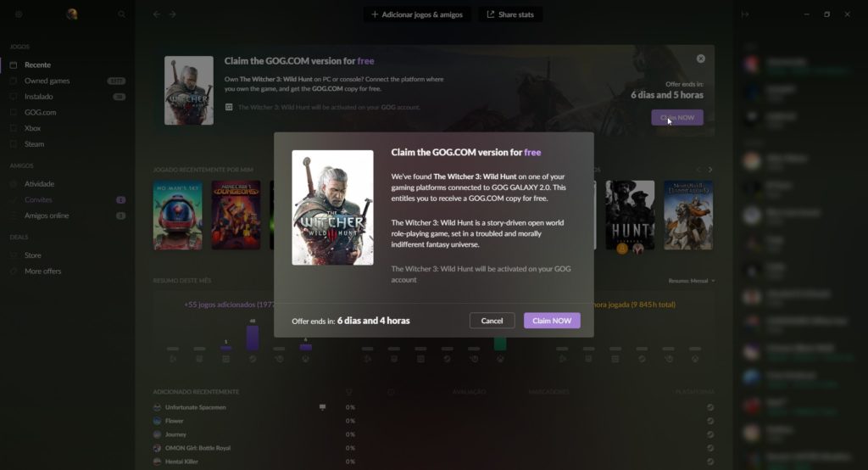The height and width of the screenshot is (470, 868).
Task: Open the user profile avatar
Action: 71,14
